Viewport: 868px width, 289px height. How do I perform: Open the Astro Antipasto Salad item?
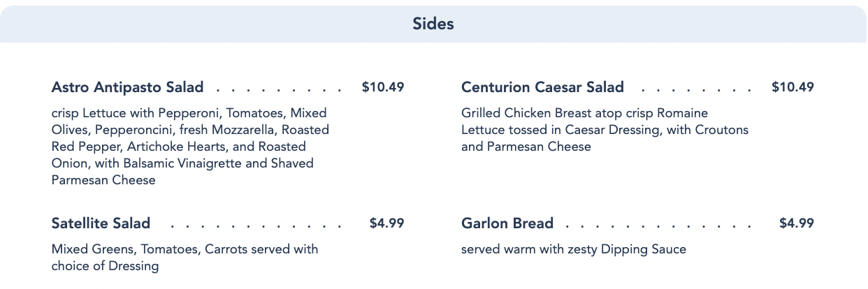128,87
